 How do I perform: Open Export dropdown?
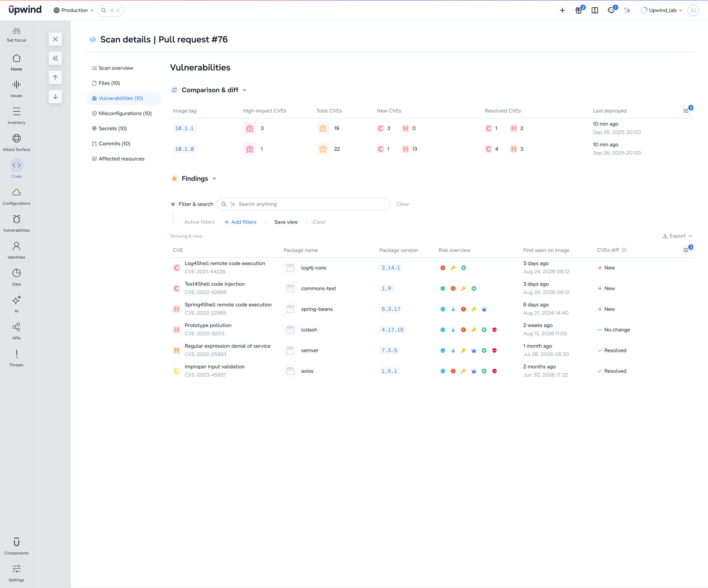[x=677, y=236]
